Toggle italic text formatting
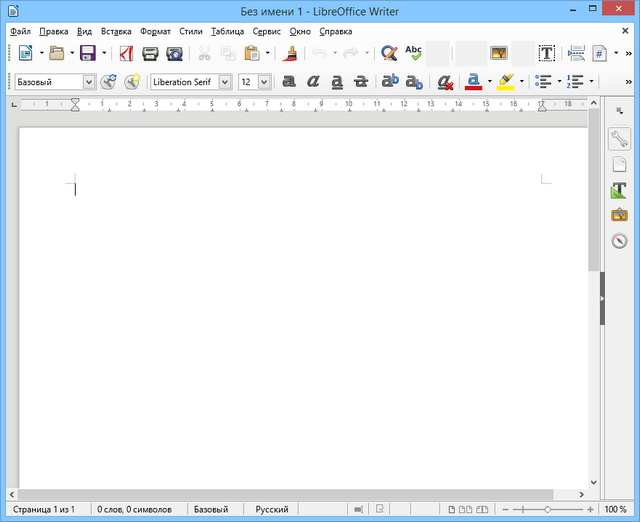640x522 pixels. pyautogui.click(x=313, y=82)
